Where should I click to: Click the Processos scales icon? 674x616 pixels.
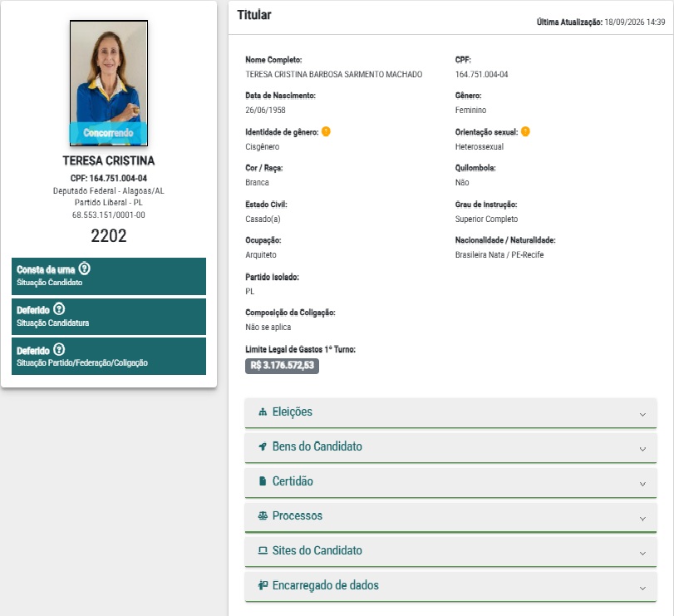click(263, 516)
